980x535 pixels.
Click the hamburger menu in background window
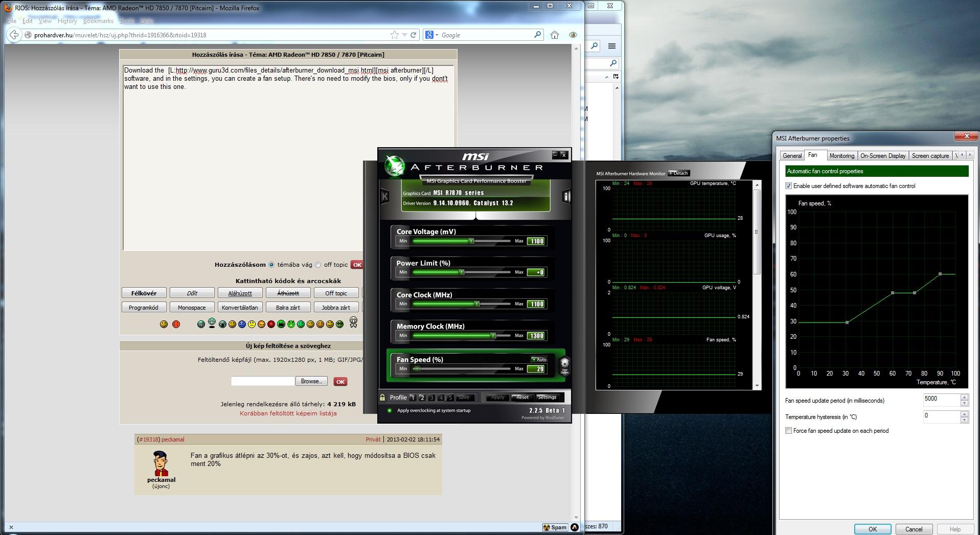tap(611, 46)
